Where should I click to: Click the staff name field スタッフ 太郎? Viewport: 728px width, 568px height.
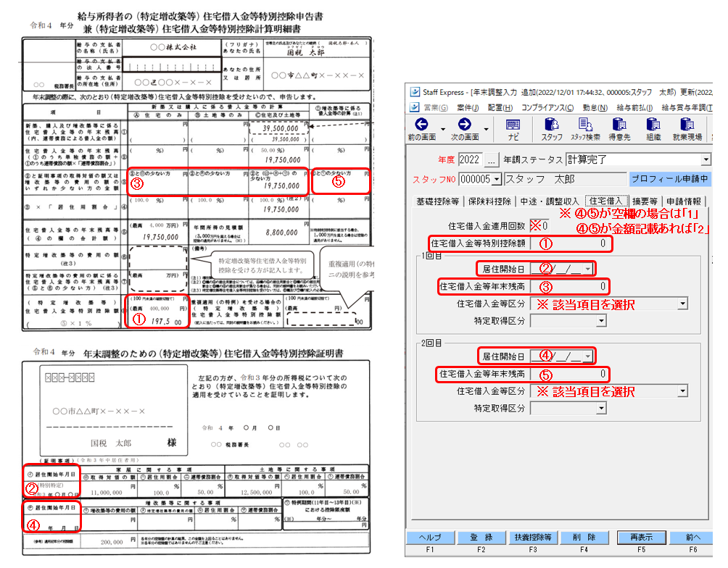564,179
